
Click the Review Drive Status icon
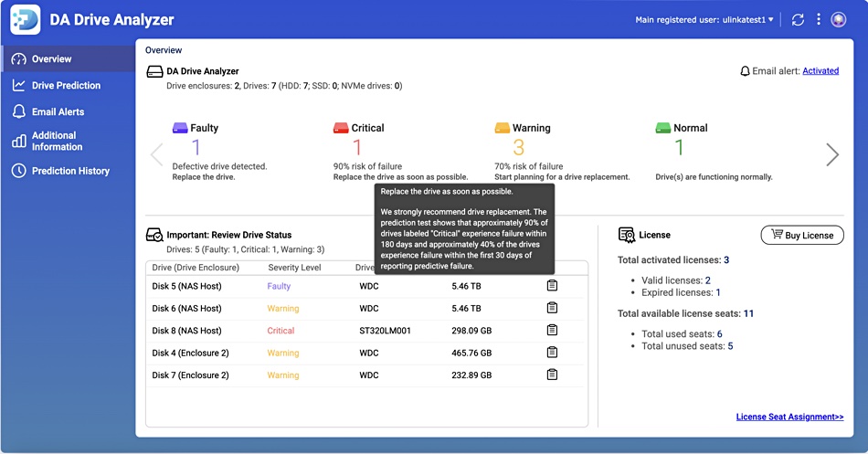pyautogui.click(x=154, y=236)
